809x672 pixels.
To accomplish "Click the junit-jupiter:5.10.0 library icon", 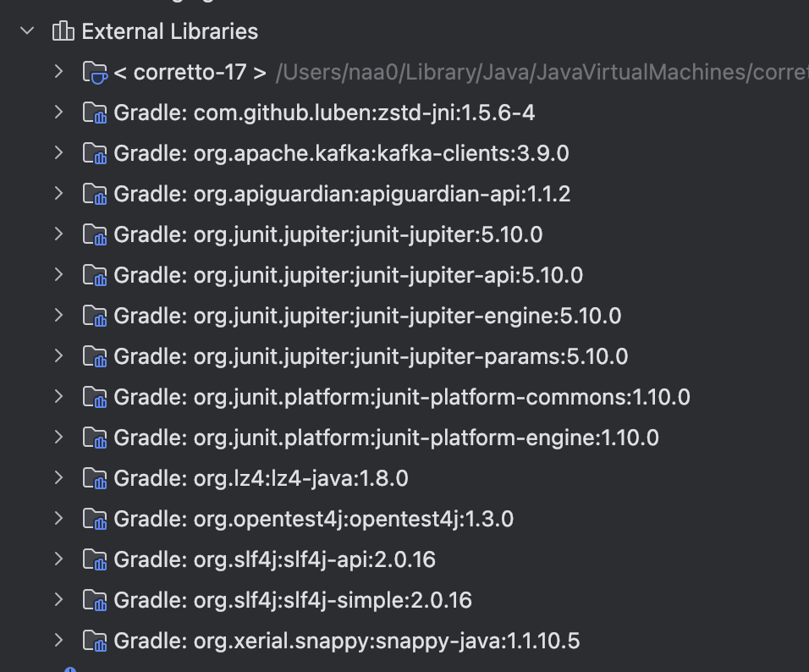I will click(x=95, y=234).
